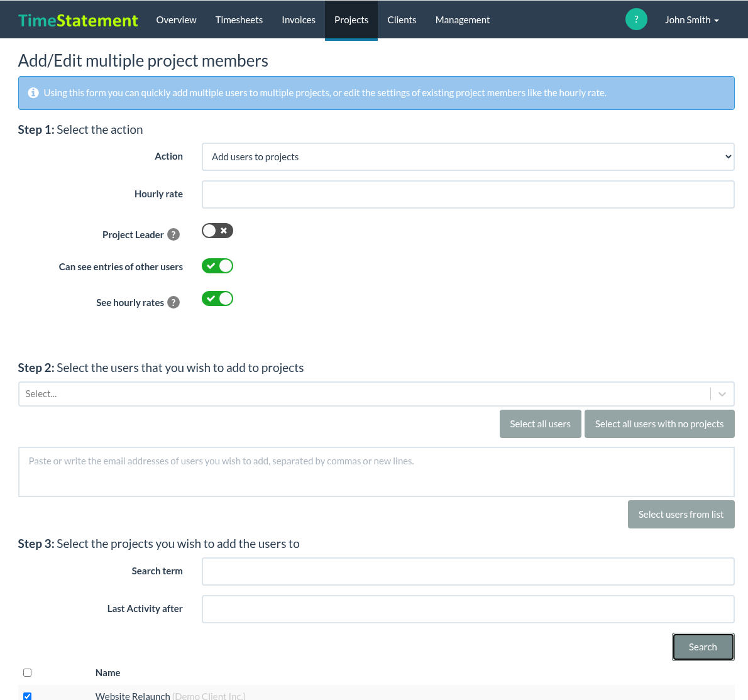Open the Timesheets section

click(239, 20)
